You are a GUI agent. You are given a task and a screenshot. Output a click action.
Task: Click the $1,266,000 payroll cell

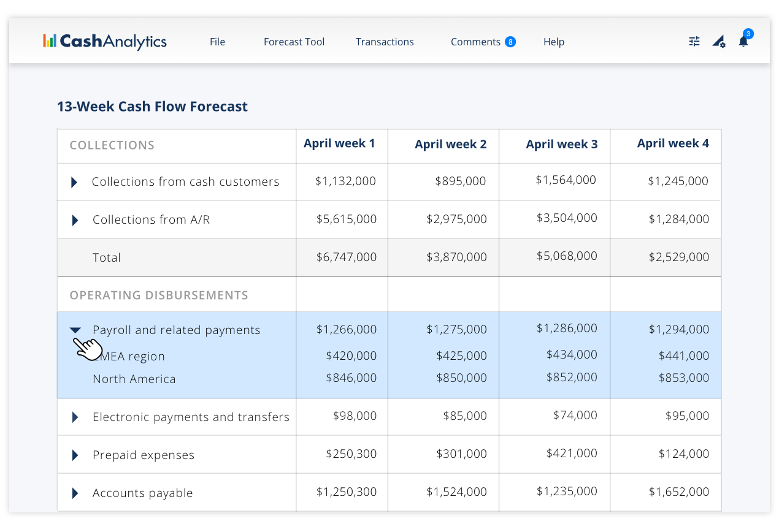point(347,329)
